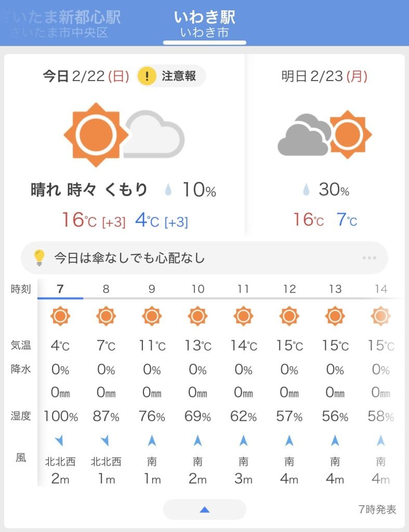
Task: Tap today's sunny and partly cloudy icon
Action: 124,135
